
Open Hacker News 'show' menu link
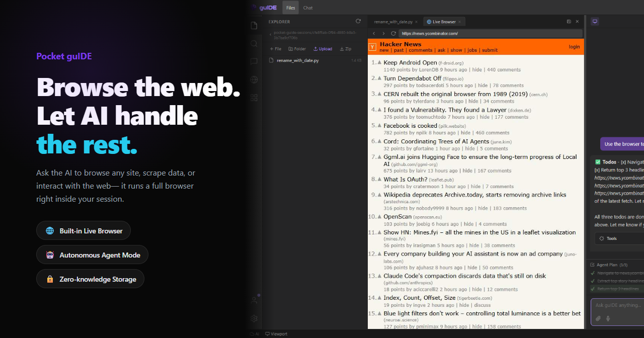click(456, 50)
